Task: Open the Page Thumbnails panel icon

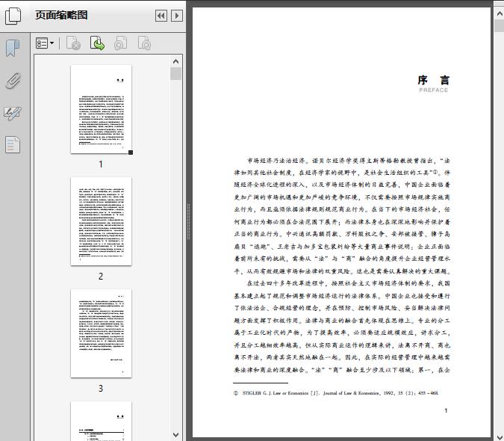Action: (13, 16)
